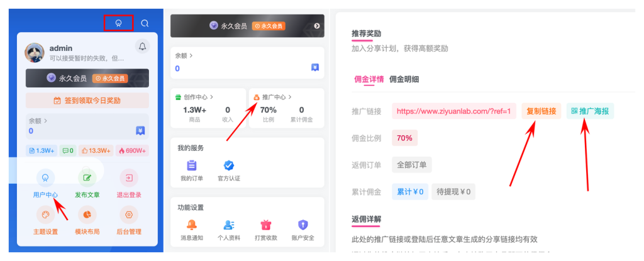
Task: Open 个人资料 profile settings
Action: [229, 230]
